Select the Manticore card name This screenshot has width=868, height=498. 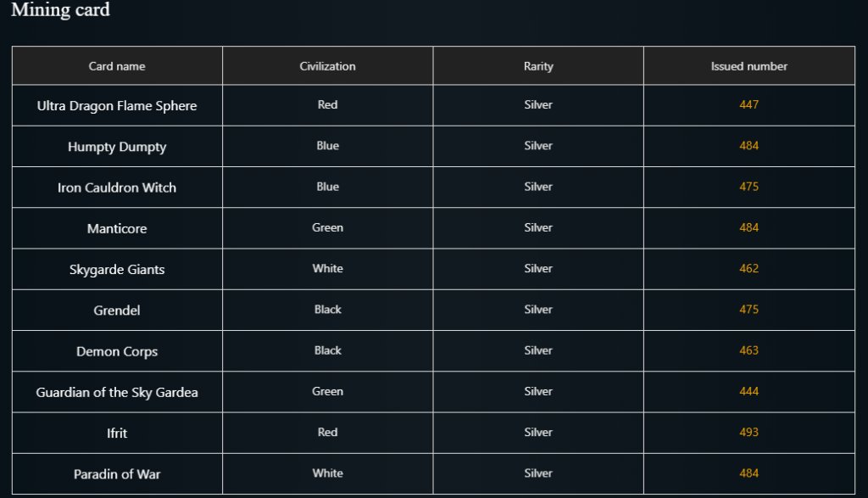point(117,228)
